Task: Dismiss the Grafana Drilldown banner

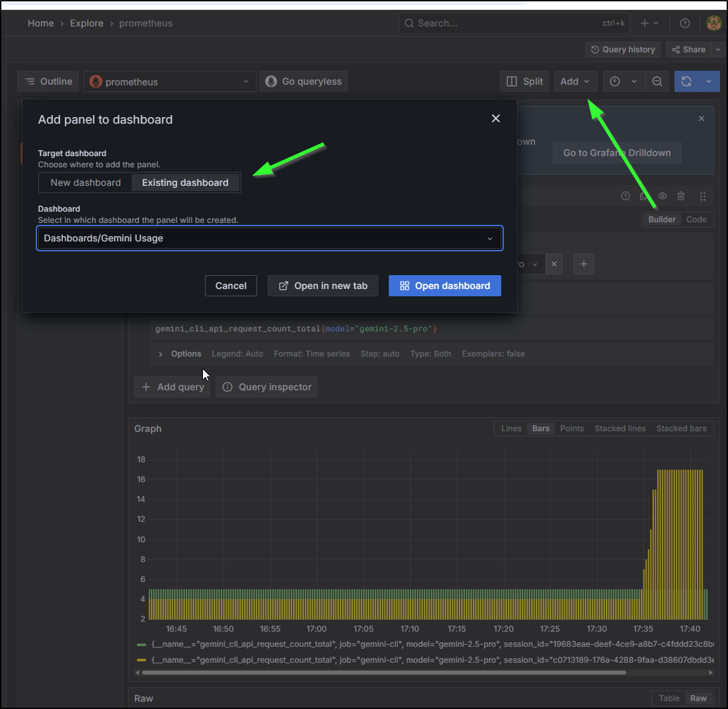Action: [702, 119]
